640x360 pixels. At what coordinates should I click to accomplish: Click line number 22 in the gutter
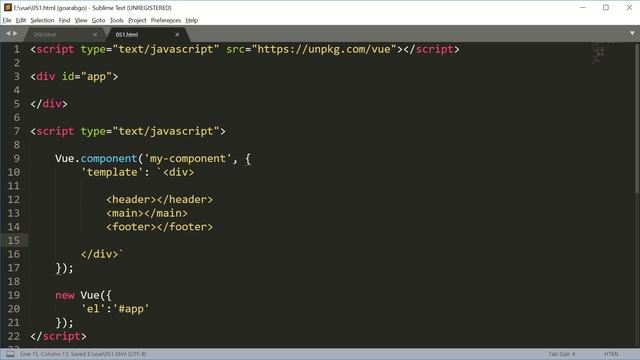pos(13,336)
